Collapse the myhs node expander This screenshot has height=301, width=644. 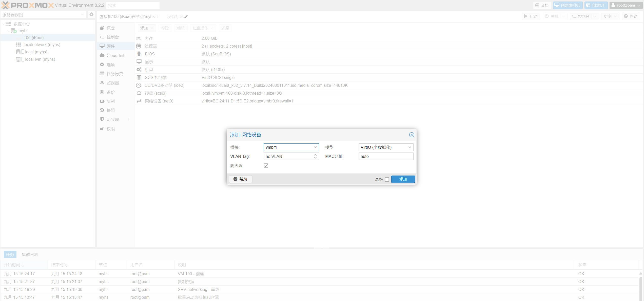8,31
